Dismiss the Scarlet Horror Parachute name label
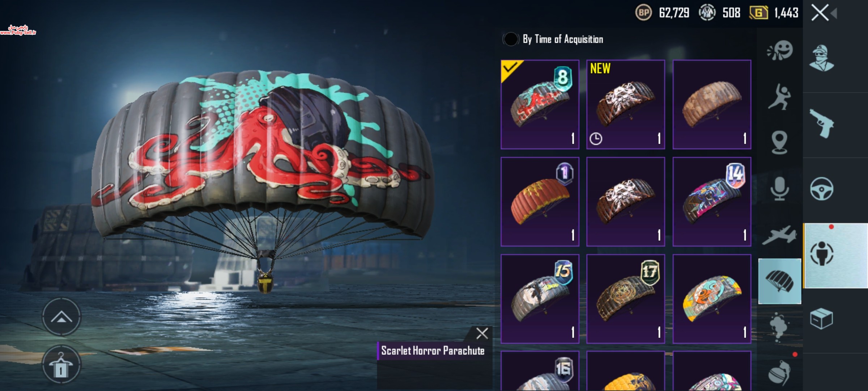868x391 pixels. pyautogui.click(x=482, y=333)
